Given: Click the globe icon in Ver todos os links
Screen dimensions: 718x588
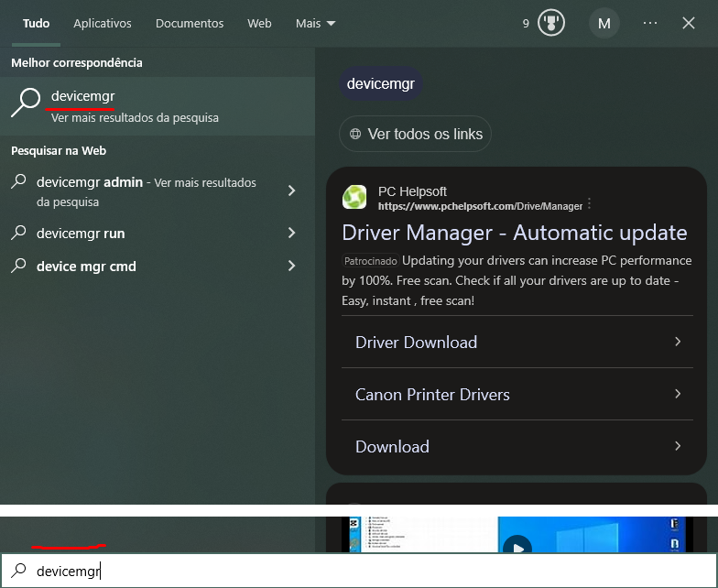Looking at the screenshot, I should (x=355, y=134).
